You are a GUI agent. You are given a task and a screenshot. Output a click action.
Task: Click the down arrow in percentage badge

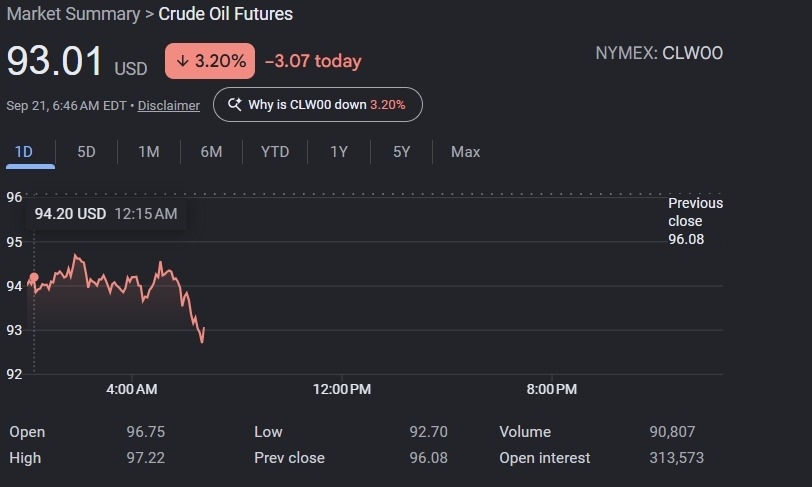point(182,61)
